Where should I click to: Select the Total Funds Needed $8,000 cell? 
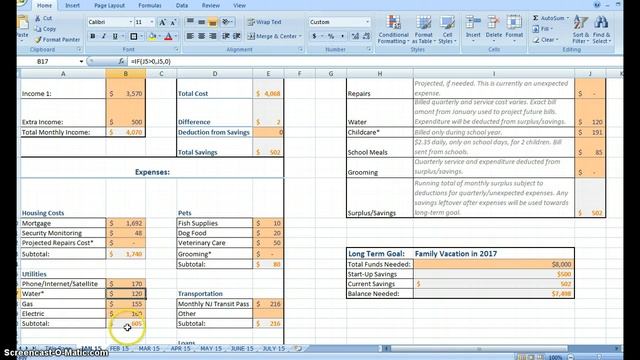click(x=493, y=264)
